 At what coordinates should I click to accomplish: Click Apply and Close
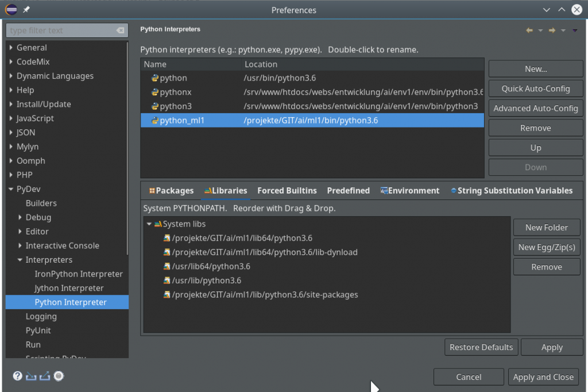coord(543,376)
